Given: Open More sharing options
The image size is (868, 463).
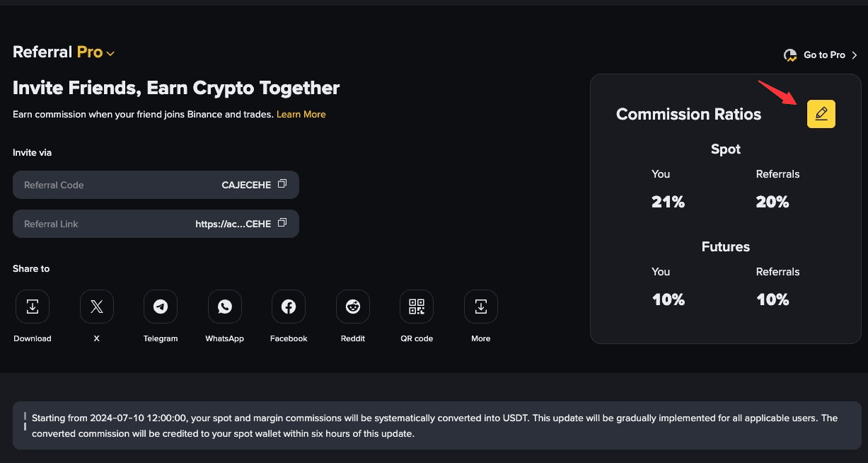Looking at the screenshot, I should pos(481,307).
